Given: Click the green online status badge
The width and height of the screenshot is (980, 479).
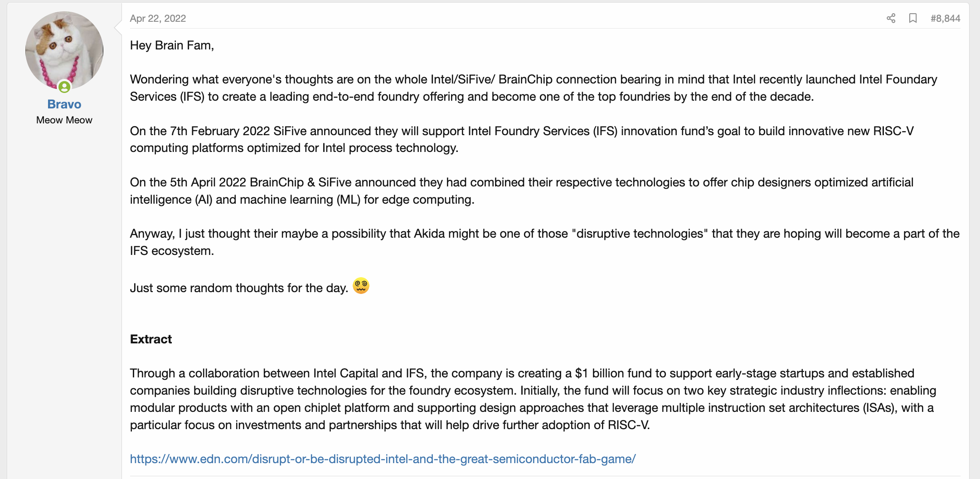Looking at the screenshot, I should [64, 86].
